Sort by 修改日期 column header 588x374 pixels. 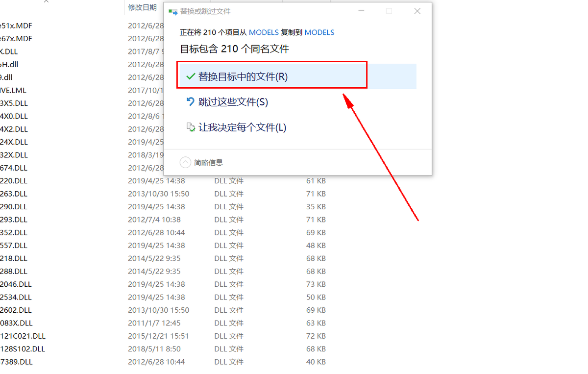[x=142, y=7]
